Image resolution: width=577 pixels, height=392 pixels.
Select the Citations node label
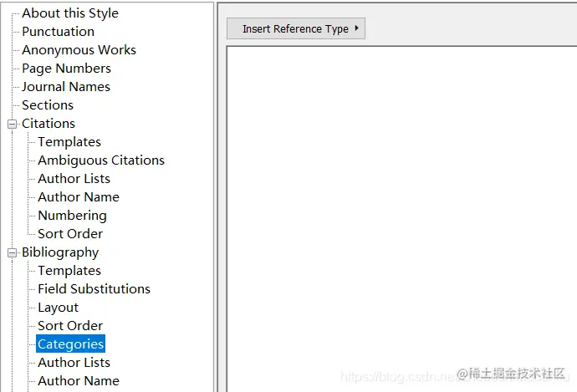49,124
